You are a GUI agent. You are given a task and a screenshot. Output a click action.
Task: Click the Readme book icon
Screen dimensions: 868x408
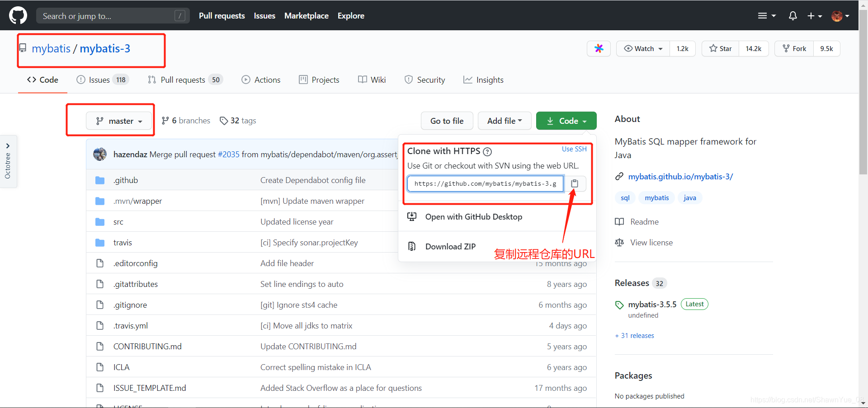click(x=619, y=222)
